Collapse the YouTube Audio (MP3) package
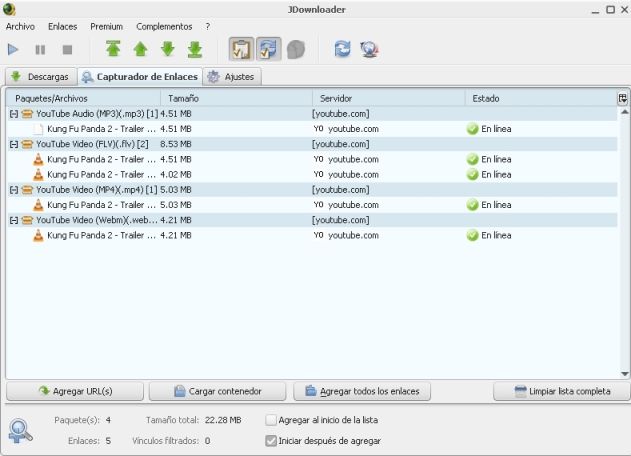631x456 pixels. (14, 114)
